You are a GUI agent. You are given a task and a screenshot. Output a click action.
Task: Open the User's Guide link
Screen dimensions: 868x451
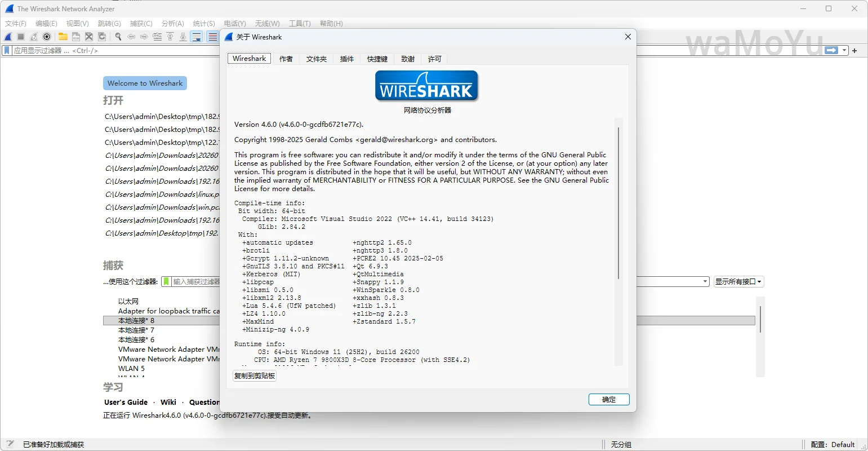pos(126,402)
